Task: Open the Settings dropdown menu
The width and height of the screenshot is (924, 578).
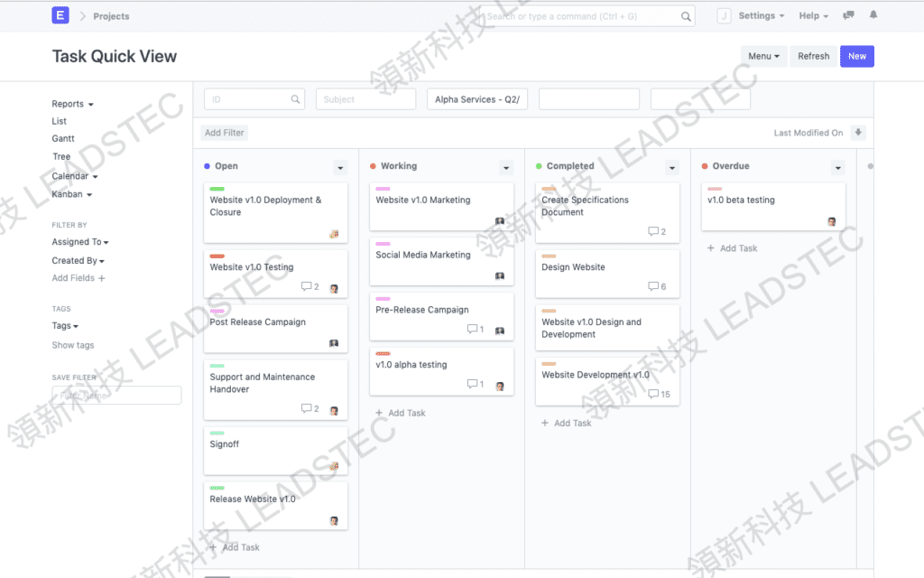Action: tap(755, 15)
